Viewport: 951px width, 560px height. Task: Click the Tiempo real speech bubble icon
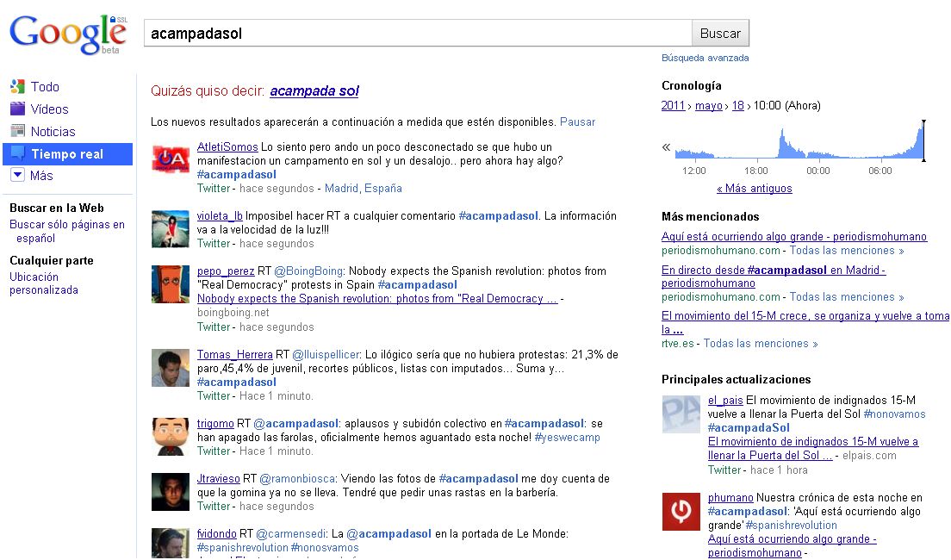coord(17,153)
